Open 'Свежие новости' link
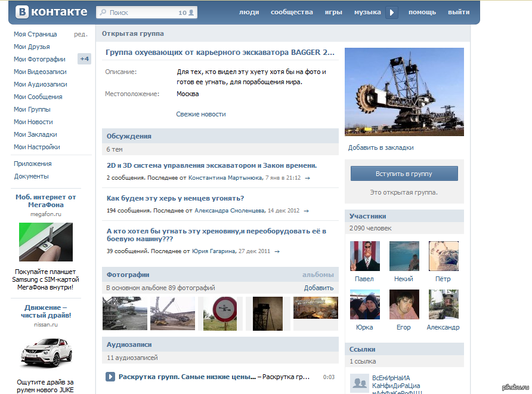Image resolution: width=532 pixels, height=394 pixels. pos(201,114)
